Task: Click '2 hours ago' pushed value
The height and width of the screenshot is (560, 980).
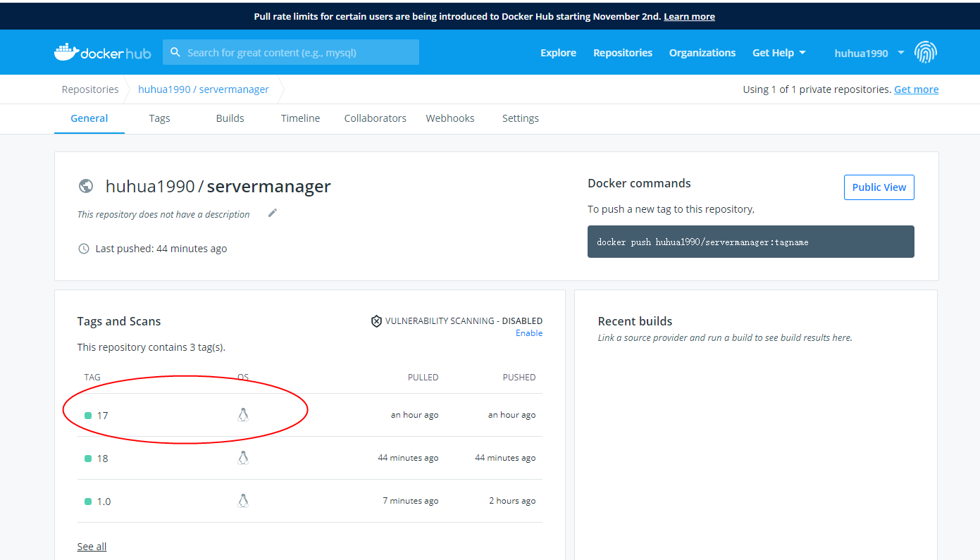Action: tap(513, 501)
